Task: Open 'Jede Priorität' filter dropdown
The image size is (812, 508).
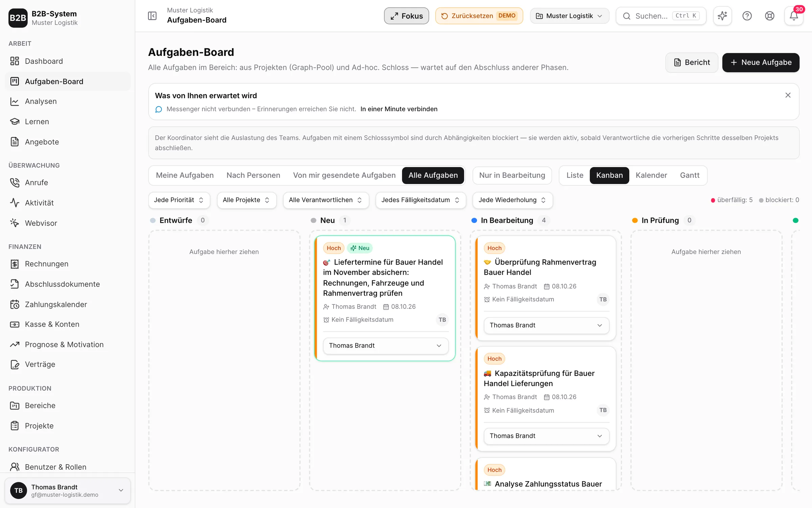Action: [x=179, y=200]
